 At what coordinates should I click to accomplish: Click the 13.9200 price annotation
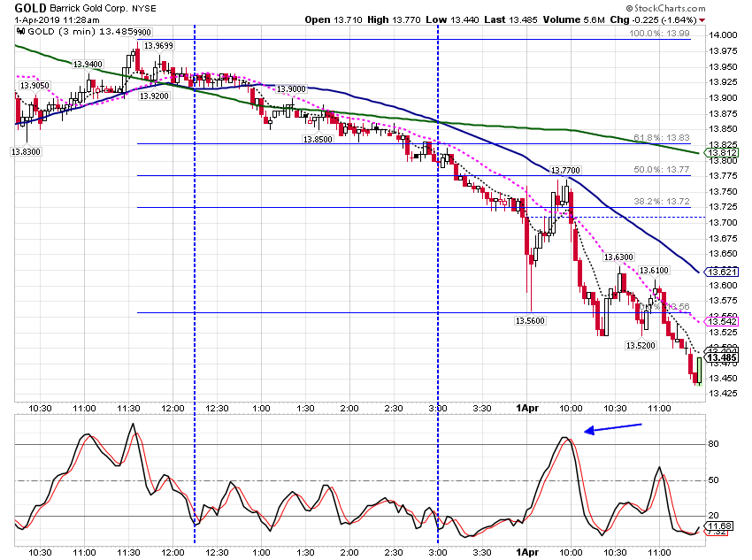pyautogui.click(x=154, y=96)
